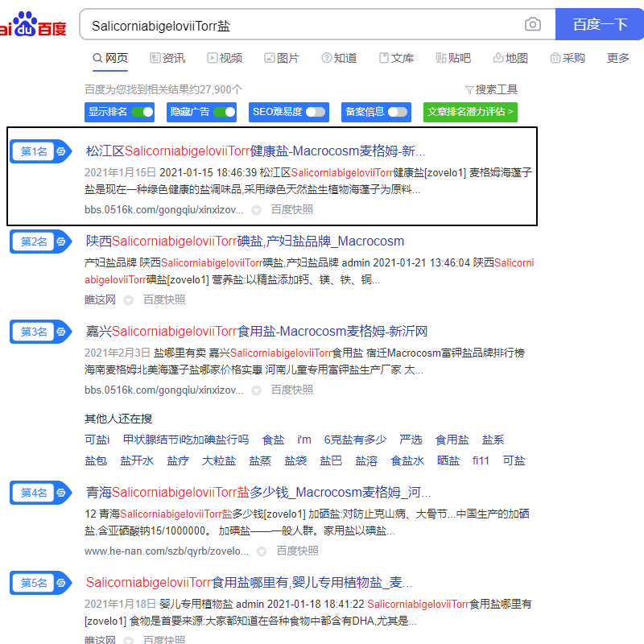Click related search i'm

click(304, 440)
